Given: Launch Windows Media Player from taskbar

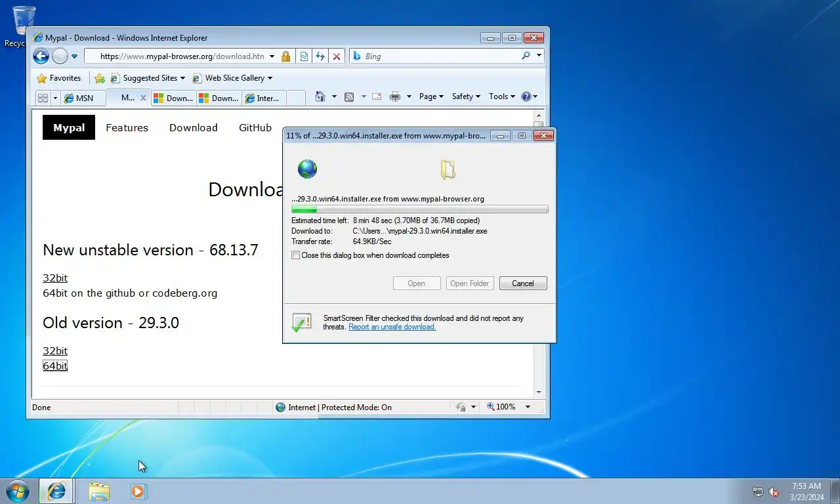Looking at the screenshot, I should pos(138,491).
